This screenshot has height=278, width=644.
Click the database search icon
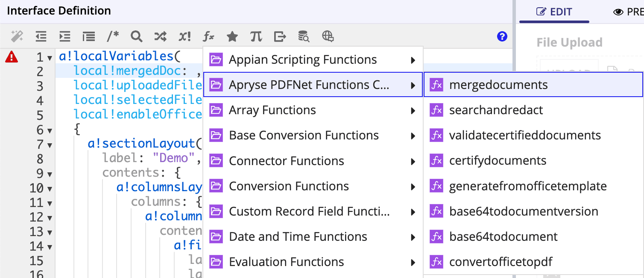click(304, 37)
